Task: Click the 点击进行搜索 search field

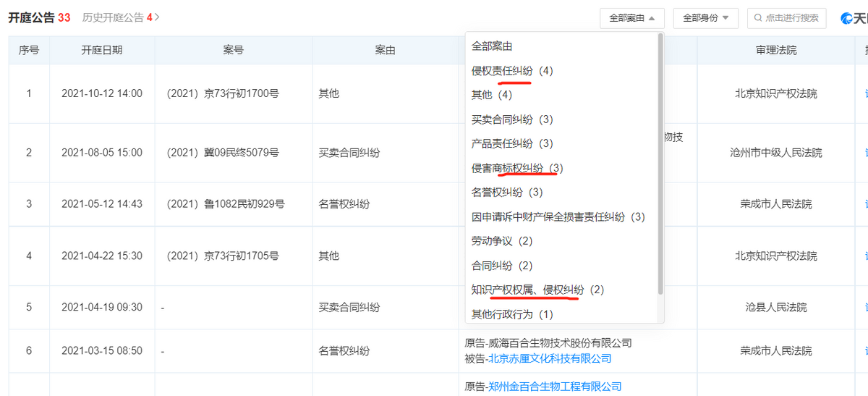Action: pos(786,18)
